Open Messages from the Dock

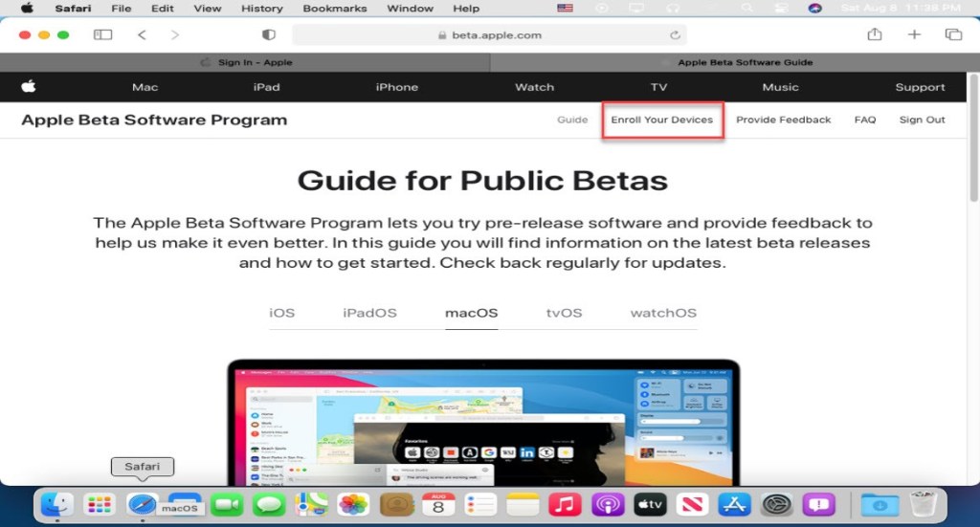click(269, 504)
